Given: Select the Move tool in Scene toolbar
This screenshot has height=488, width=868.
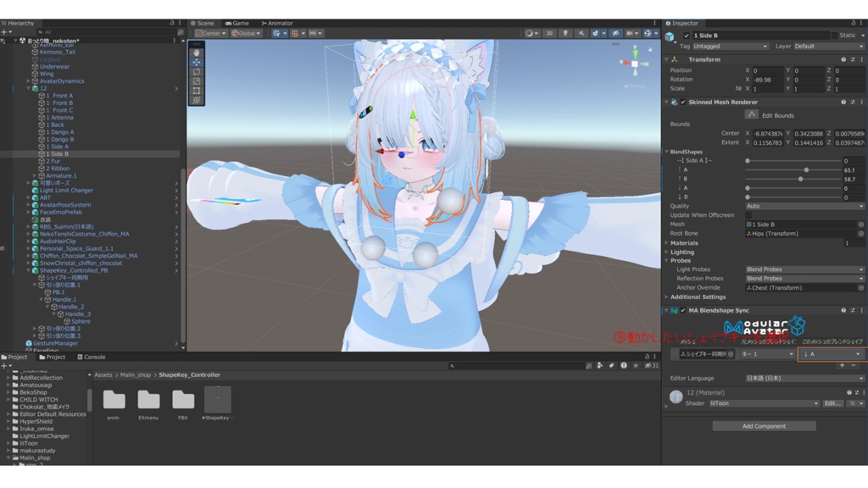Looking at the screenshot, I should (197, 63).
